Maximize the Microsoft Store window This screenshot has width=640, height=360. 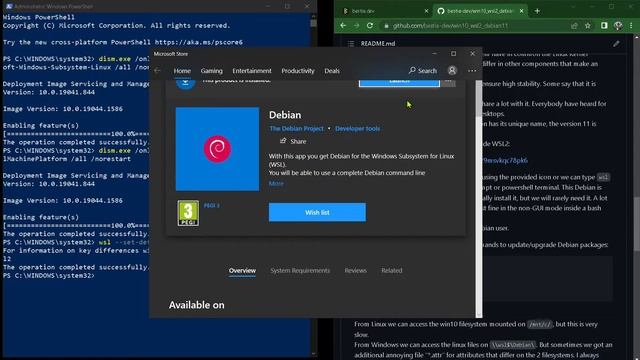coord(453,54)
